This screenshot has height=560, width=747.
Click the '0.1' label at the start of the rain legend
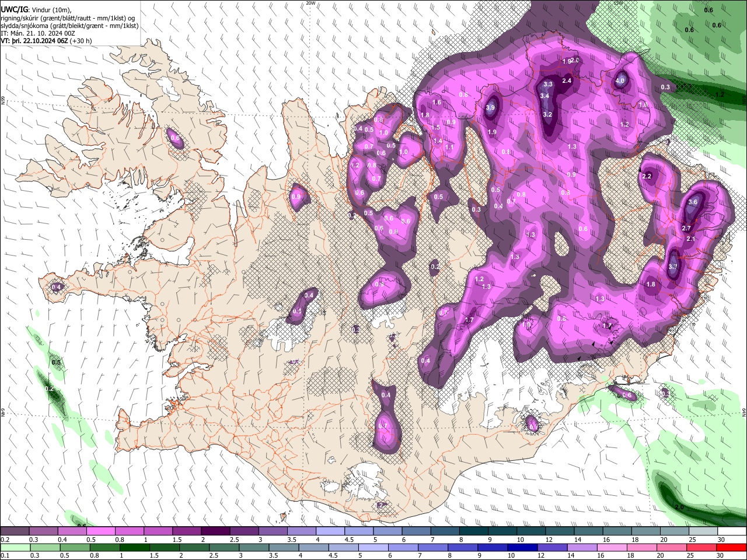point(5,555)
